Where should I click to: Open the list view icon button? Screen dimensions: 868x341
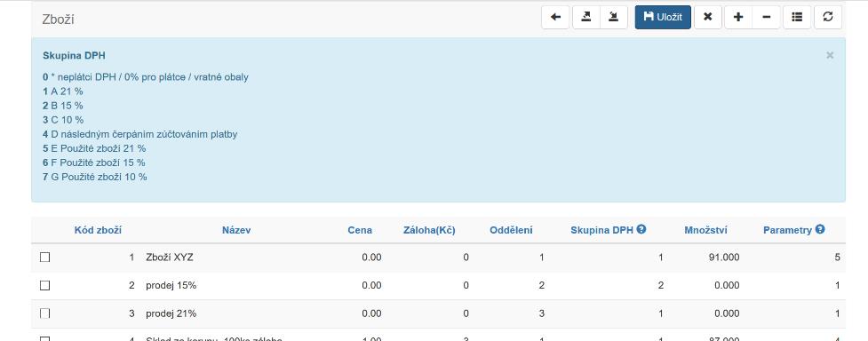pyautogui.click(x=797, y=17)
